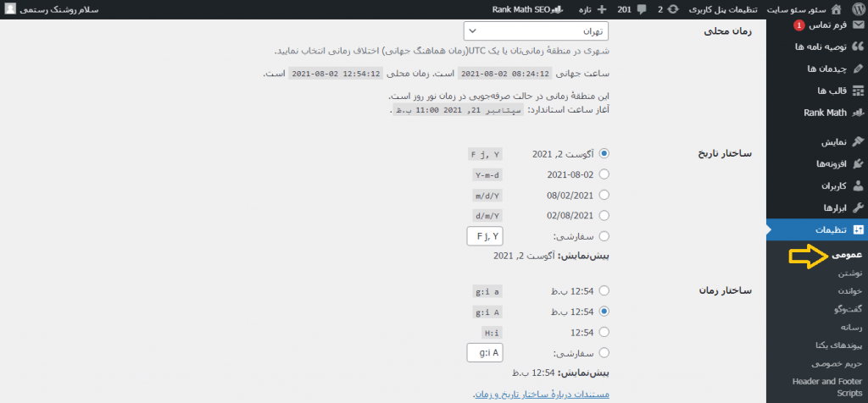Screen dimensions: 868x403
Task: Open the خواندن reading settings submenu
Action: click(849, 290)
